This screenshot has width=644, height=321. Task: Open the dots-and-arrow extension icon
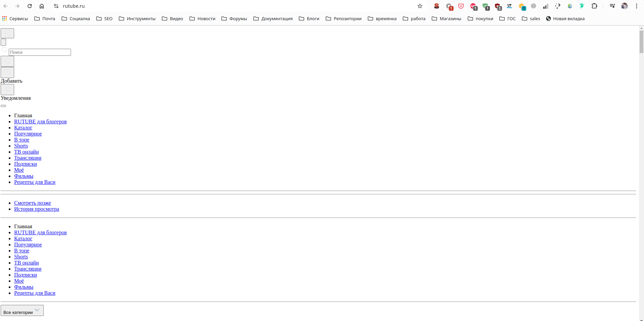(x=558, y=6)
